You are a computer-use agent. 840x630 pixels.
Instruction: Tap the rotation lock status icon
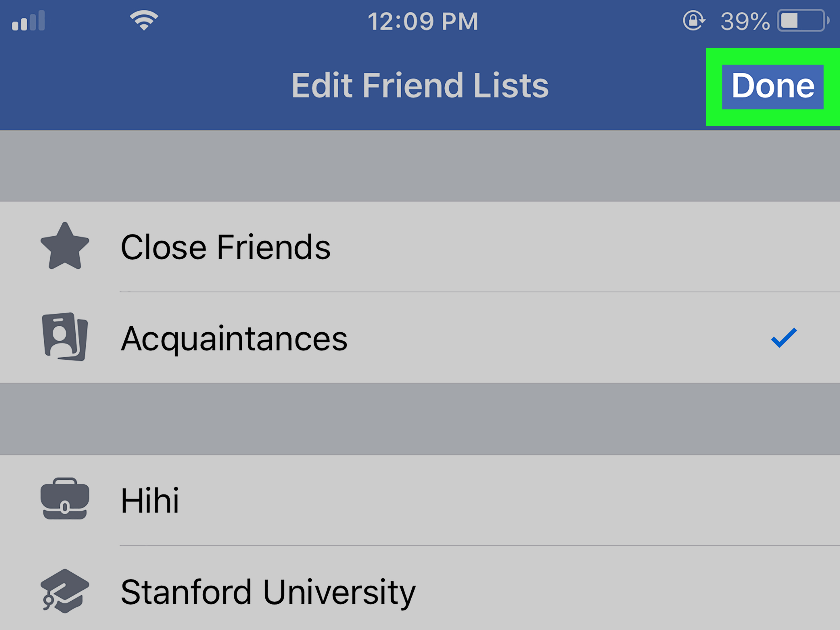694,20
